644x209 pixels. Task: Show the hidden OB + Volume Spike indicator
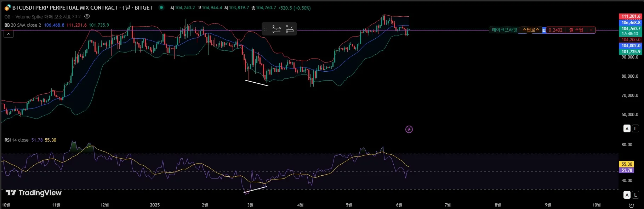tap(87, 16)
